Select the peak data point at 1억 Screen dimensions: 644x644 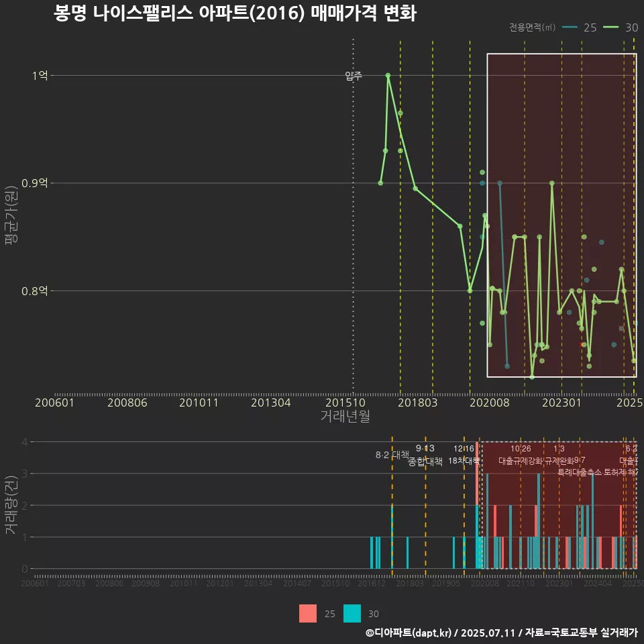click(388, 76)
